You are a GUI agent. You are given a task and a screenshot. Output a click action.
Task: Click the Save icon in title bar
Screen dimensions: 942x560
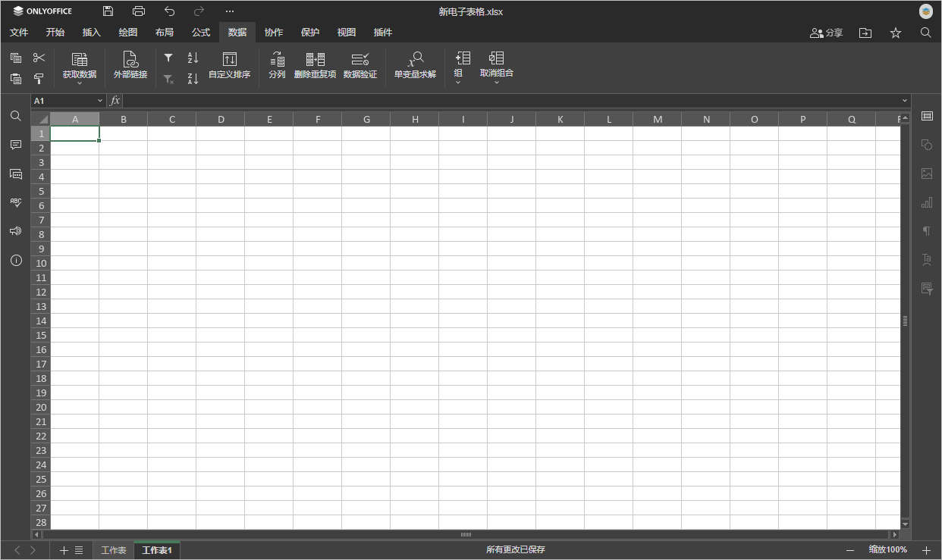108,11
